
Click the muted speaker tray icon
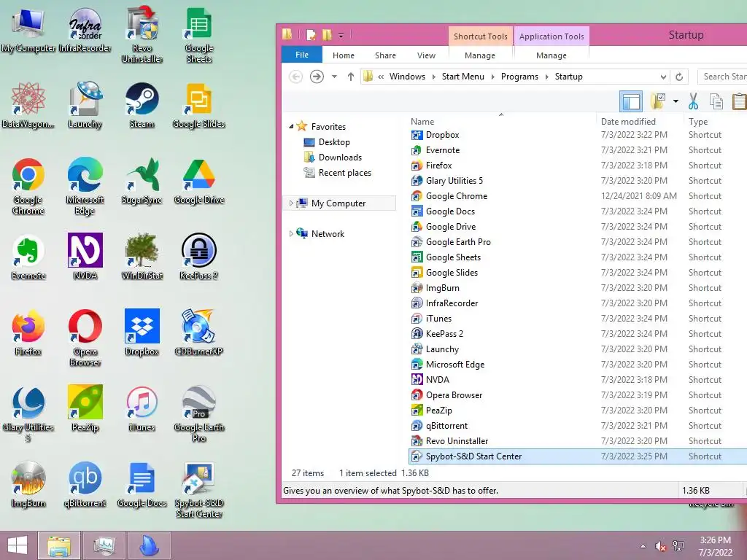(660, 546)
